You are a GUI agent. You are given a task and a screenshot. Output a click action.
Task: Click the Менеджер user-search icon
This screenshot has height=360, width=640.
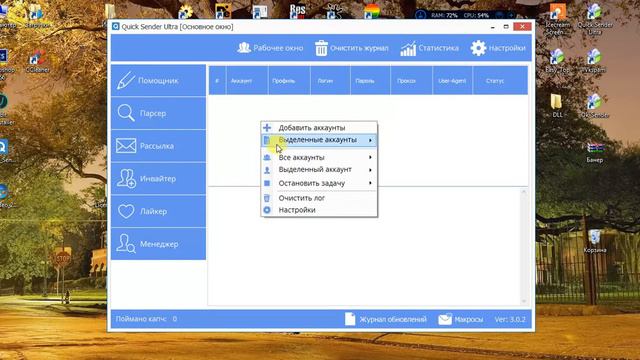126,244
